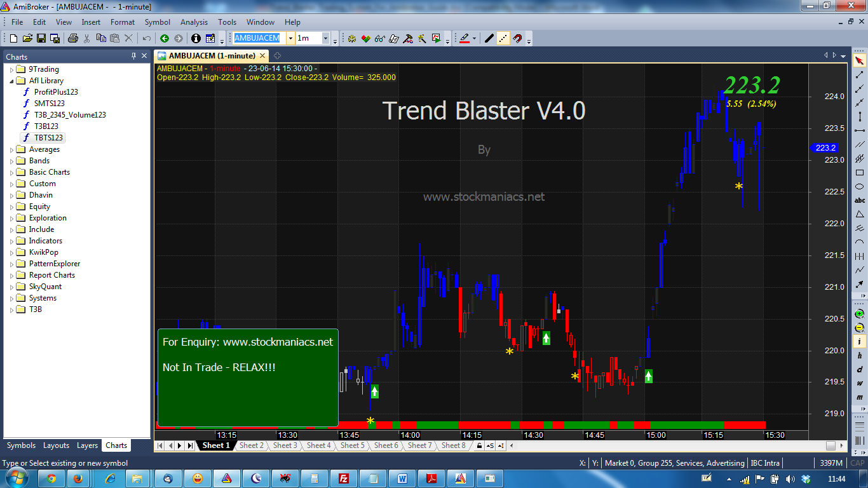Toggle the sheet lock icon
Viewport: 868px width, 488px height.
pos(479,446)
